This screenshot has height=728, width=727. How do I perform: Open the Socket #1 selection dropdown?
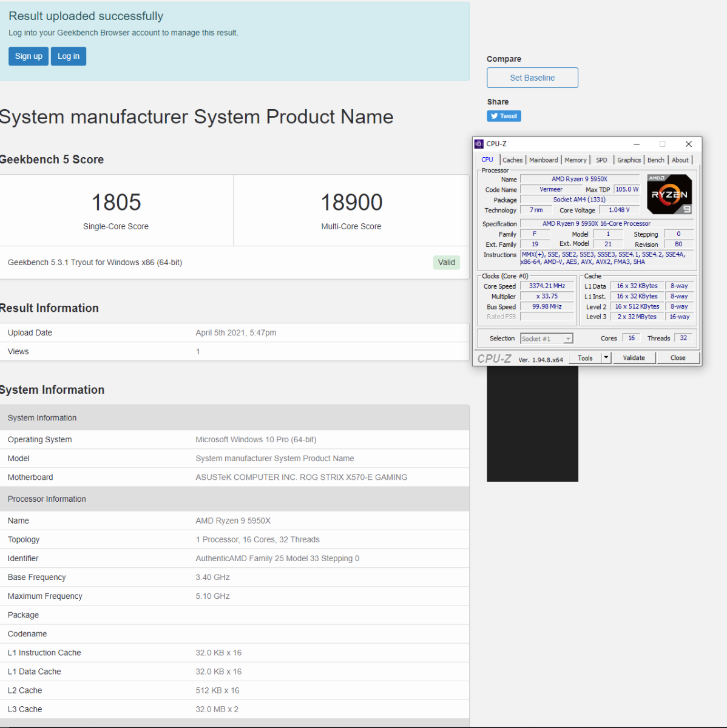coord(547,339)
